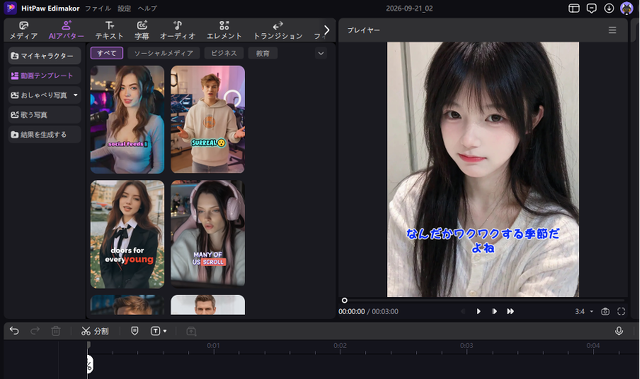This screenshot has height=379, width=640.
Task: Select 動画テンプレート in the sidebar
Action: [44, 75]
